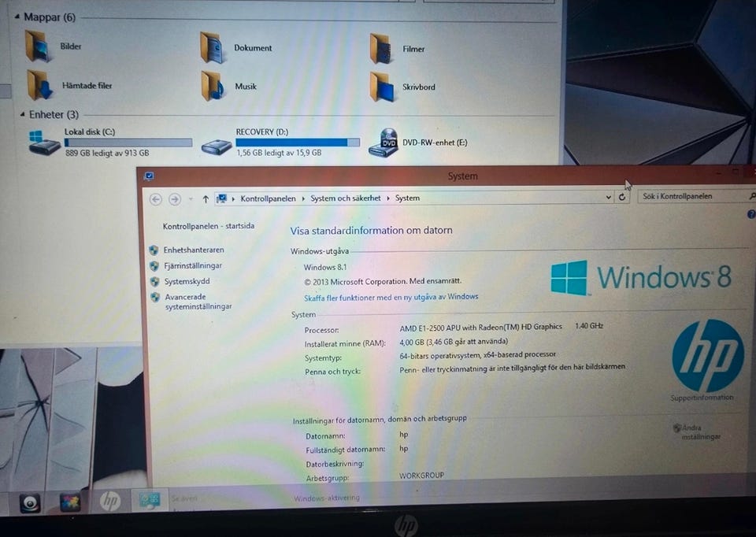756x537 pixels.
Task: Click the '64-bitars operativsystem' value
Action: click(478, 355)
